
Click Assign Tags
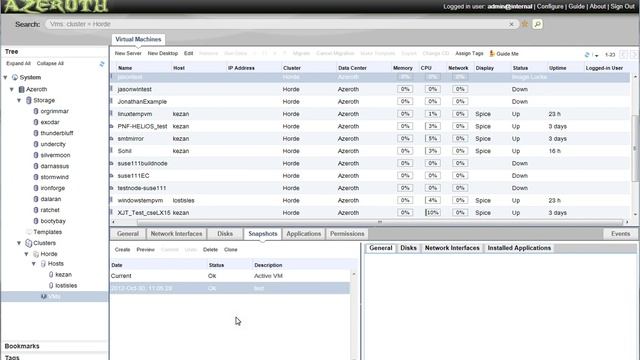click(x=469, y=53)
